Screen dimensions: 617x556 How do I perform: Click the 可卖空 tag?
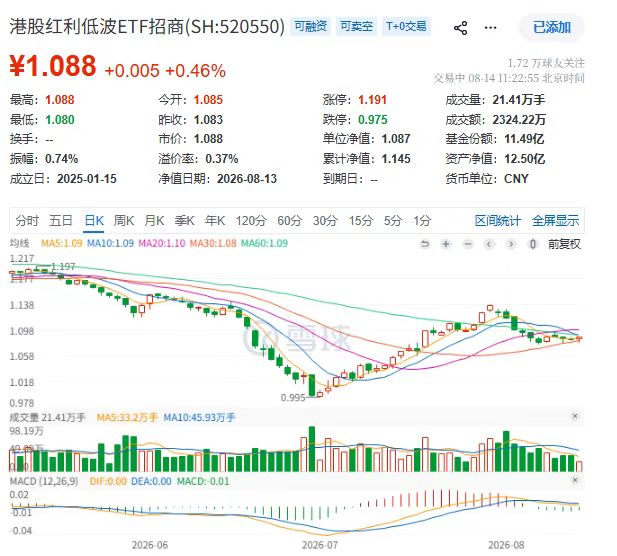point(357,26)
